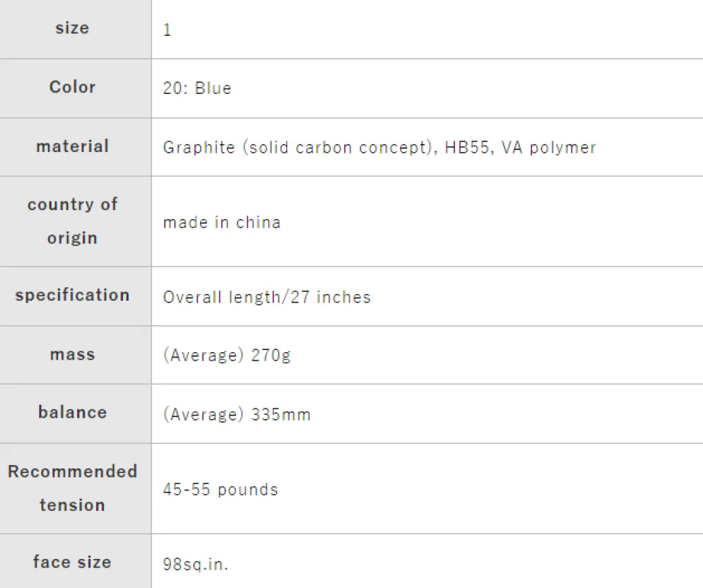Click the 'specification' header cell

[x=72, y=295]
